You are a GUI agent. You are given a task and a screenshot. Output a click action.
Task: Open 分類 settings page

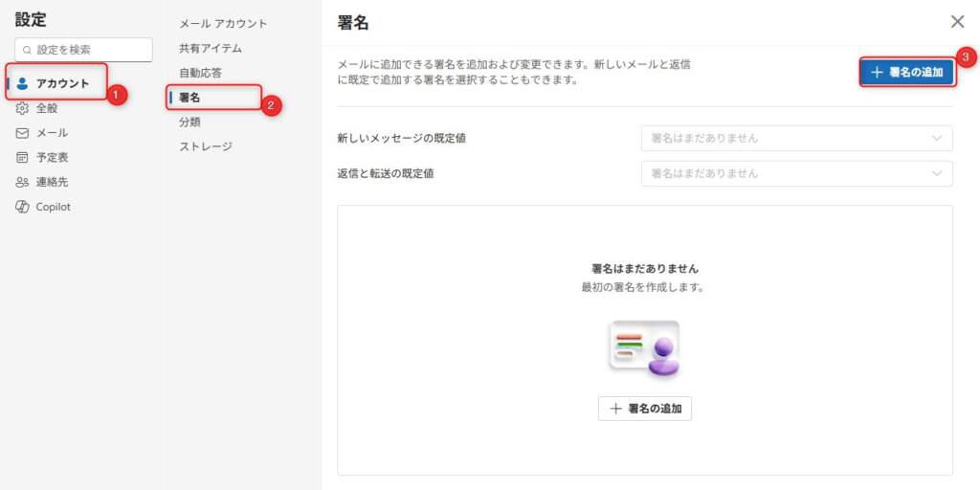(x=190, y=122)
